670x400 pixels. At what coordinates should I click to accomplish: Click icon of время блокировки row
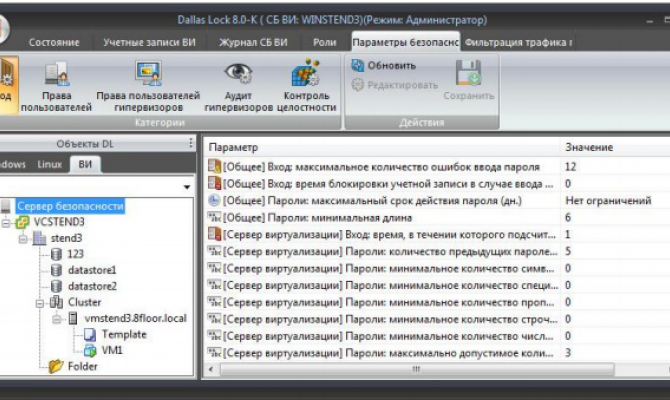coord(214,183)
